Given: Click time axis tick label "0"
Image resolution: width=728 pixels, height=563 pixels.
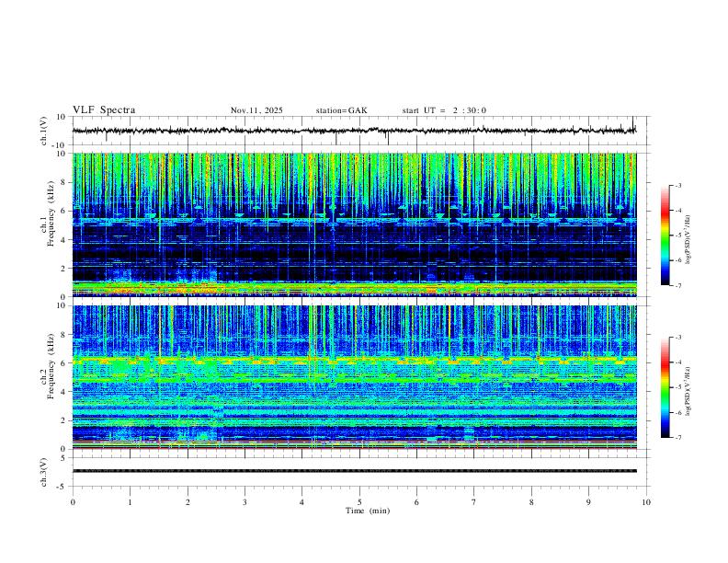Looking at the screenshot, I should [73, 502].
